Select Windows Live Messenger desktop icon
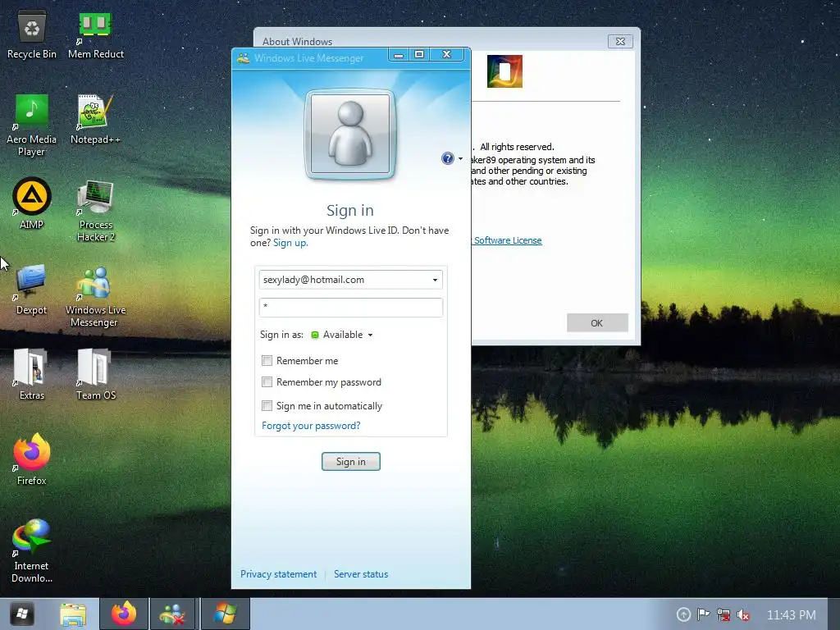This screenshot has height=630, width=840. click(x=95, y=296)
